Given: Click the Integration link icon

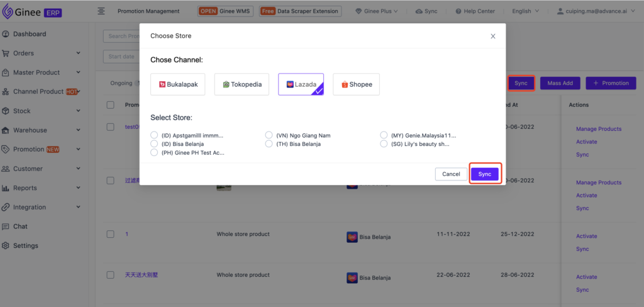Looking at the screenshot, I should pos(6,207).
